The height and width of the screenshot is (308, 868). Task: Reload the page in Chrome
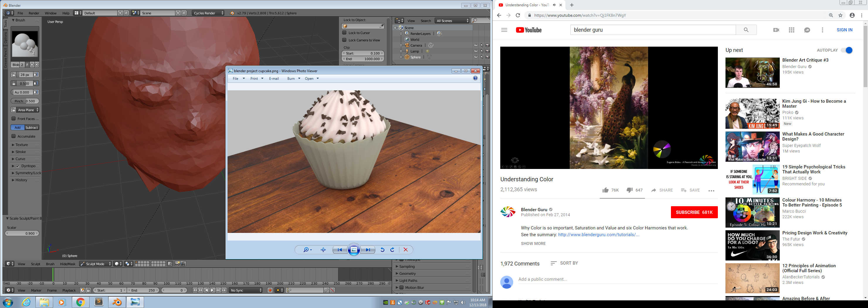[x=518, y=16]
